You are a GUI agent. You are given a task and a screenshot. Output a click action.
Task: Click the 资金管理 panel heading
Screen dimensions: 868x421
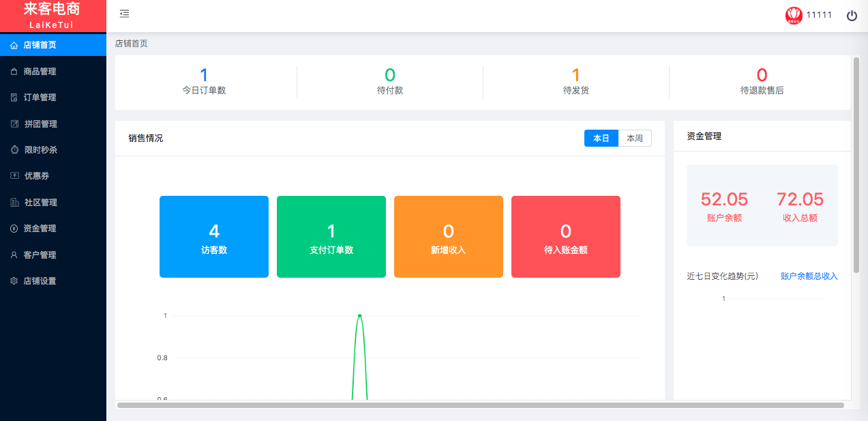704,136
